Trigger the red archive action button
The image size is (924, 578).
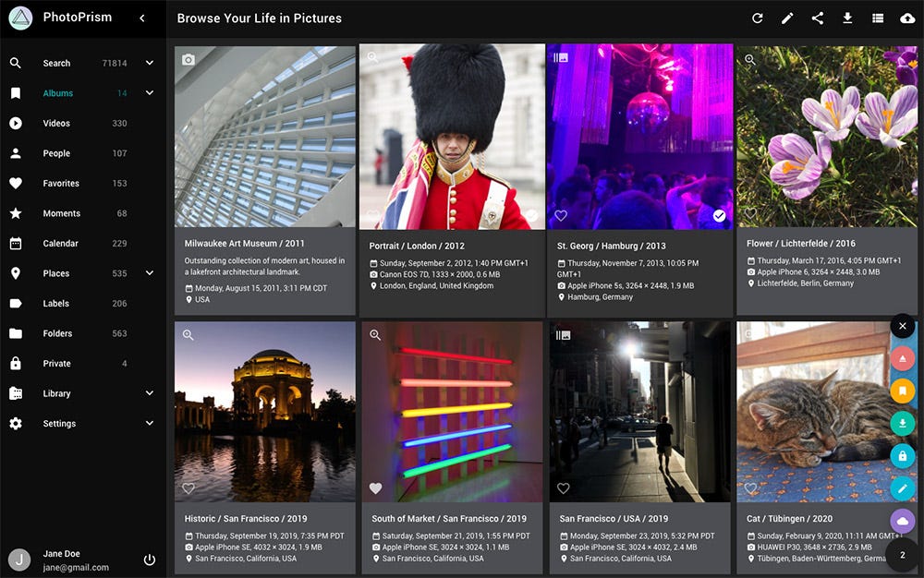pos(902,358)
